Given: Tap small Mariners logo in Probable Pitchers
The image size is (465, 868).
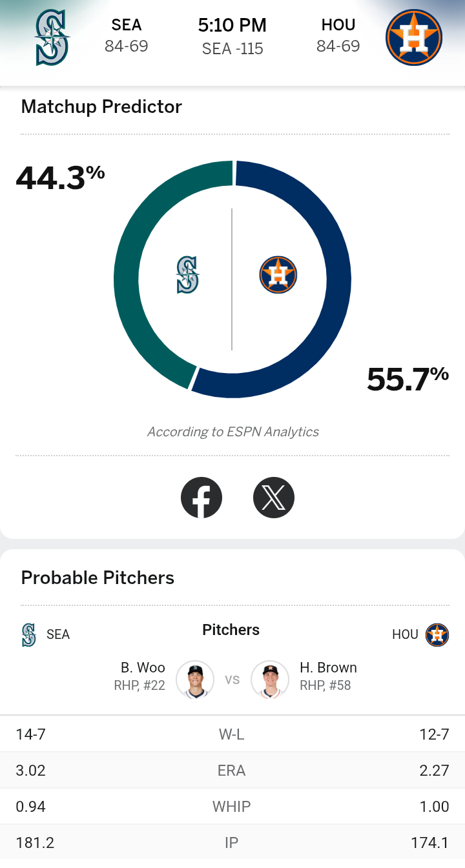Looking at the screenshot, I should (x=29, y=635).
